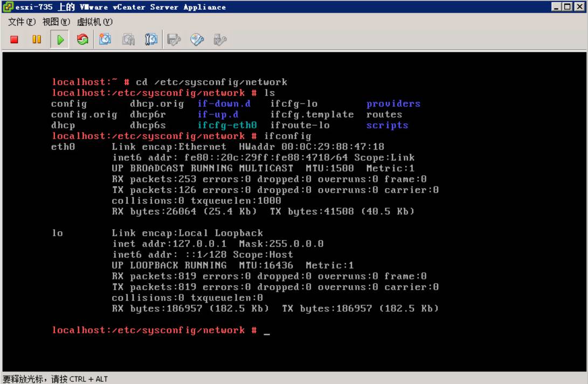The width and height of the screenshot is (588, 384).
Task: Power on the VM with the green play icon
Action: click(60, 39)
